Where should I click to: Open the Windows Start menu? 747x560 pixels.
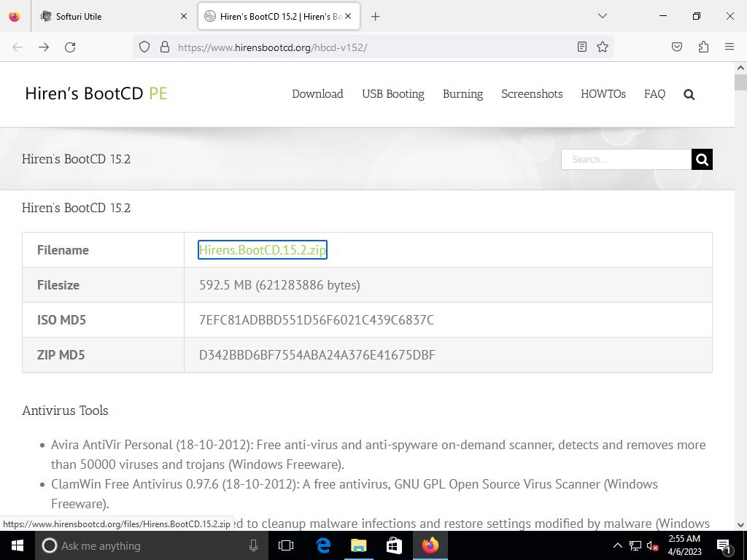coord(17,545)
